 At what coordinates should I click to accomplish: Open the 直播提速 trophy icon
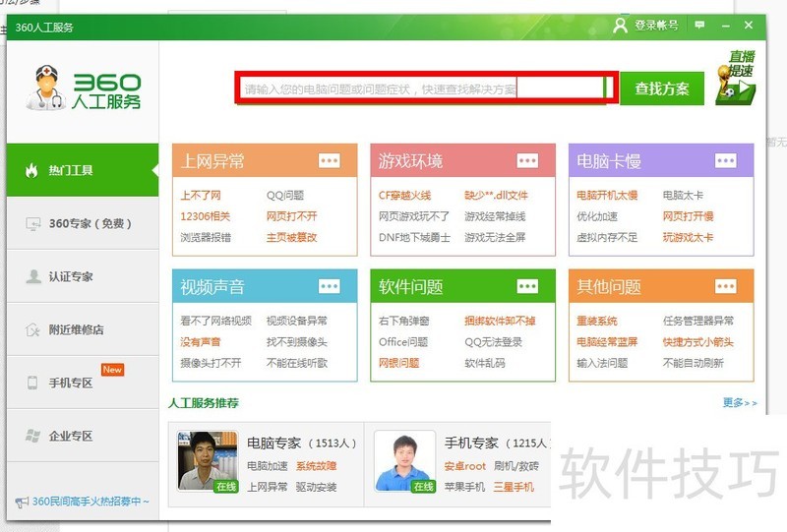point(735,78)
